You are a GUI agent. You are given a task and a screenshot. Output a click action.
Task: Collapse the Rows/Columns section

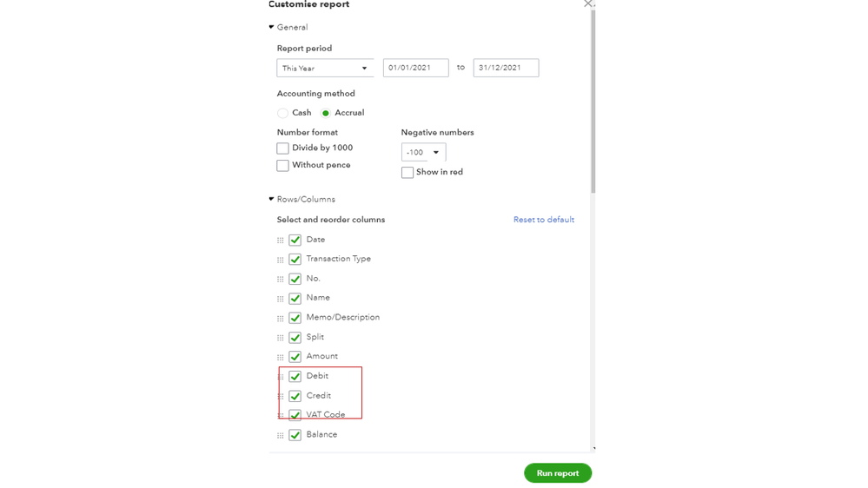272,200
